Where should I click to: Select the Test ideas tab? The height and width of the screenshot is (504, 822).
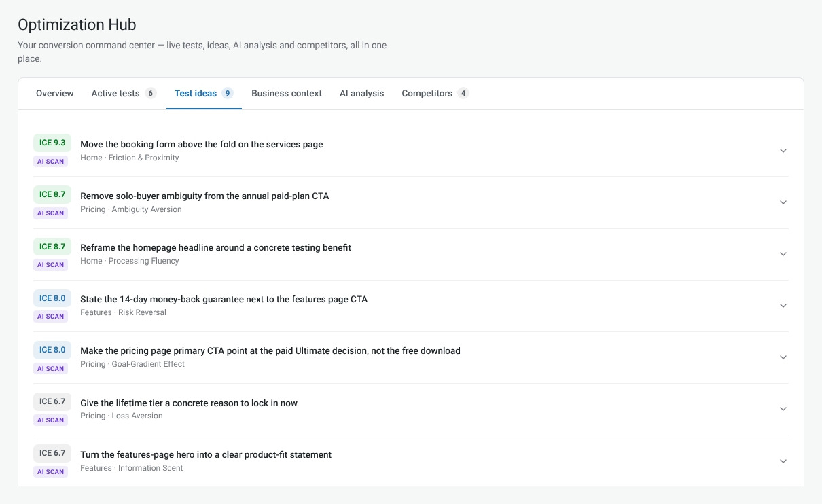click(x=204, y=94)
